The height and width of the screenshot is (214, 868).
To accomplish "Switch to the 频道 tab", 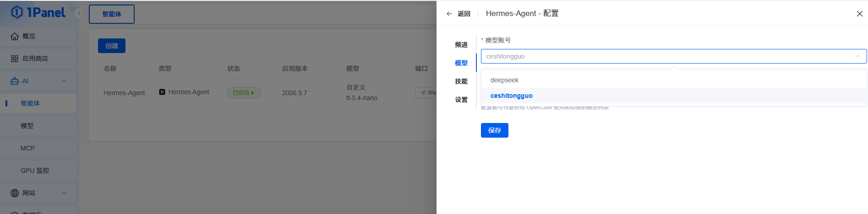I will point(461,45).
